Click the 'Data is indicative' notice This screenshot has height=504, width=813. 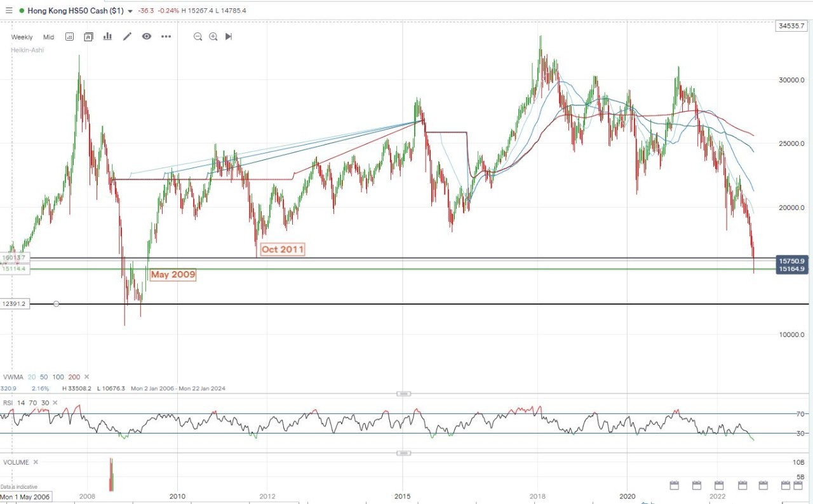(x=19, y=487)
